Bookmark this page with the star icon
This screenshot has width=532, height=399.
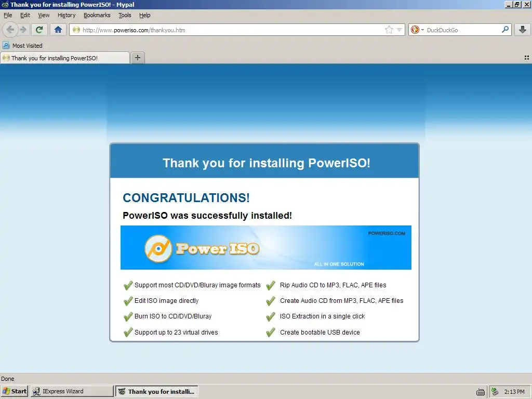[389, 30]
